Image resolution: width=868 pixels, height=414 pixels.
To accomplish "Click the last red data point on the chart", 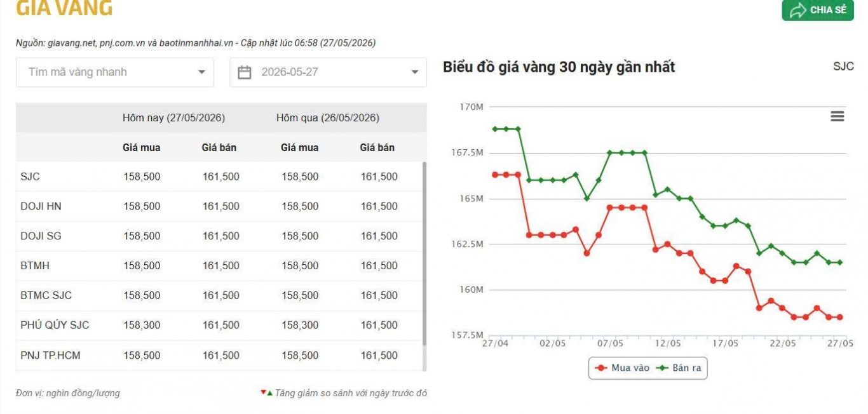I will 839,317.
